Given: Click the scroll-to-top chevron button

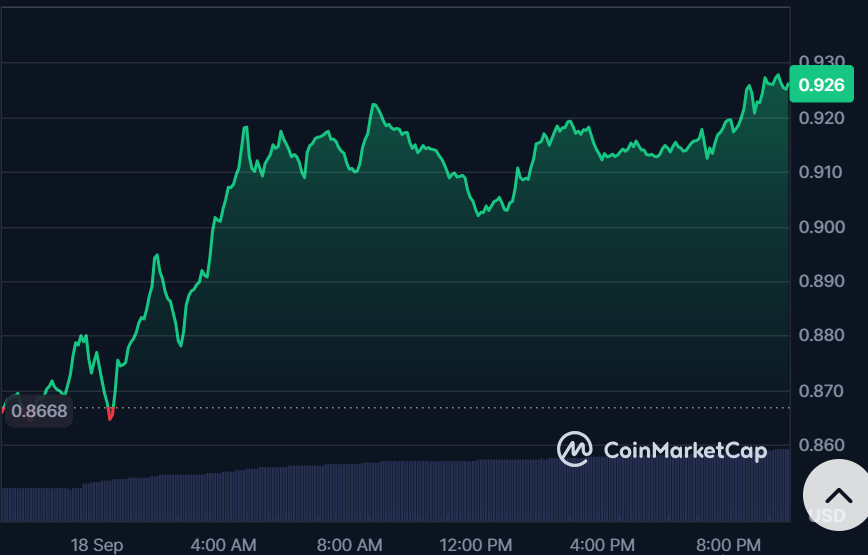Looking at the screenshot, I should tap(839, 495).
